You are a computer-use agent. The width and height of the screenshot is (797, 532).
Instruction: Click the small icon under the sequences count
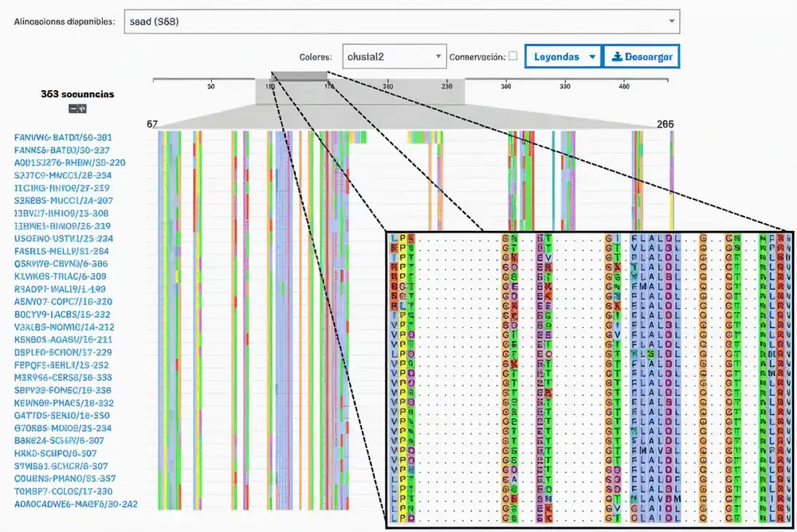tap(77, 108)
